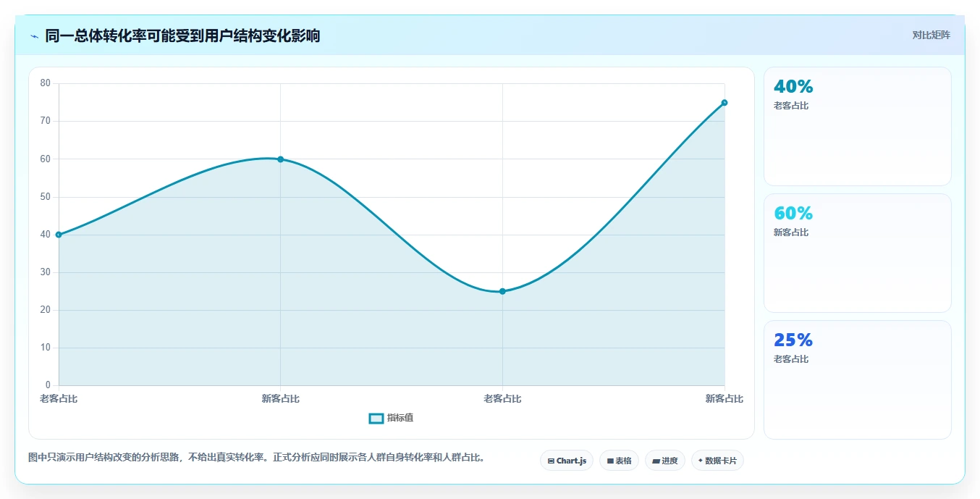Select the 进度 chip

coord(664,461)
